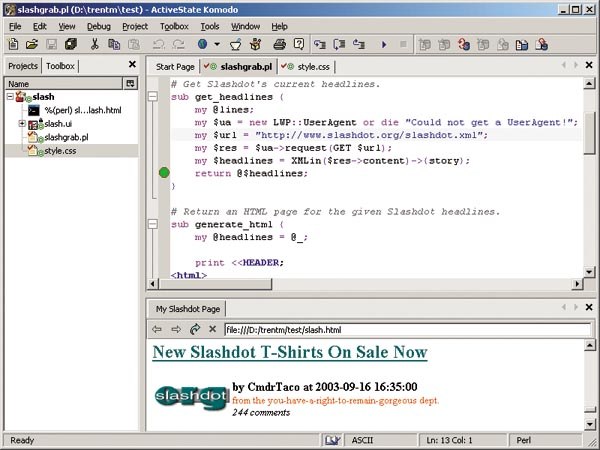Click the editor horizontal scrollbar thumb

215,284
